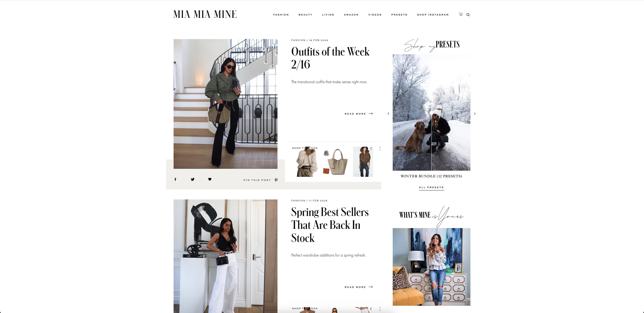644x313 pixels.
Task: Go to Shop Instagram page
Action: pyautogui.click(x=433, y=15)
